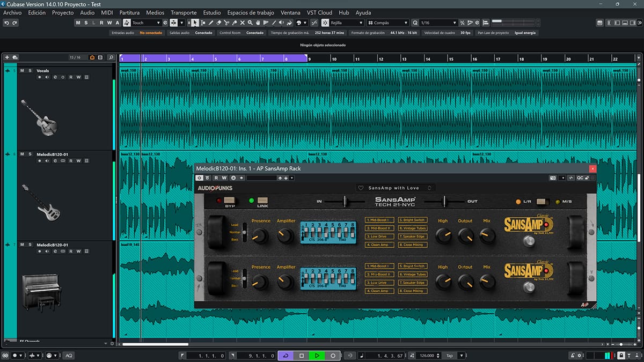Click the Redo arrow in the toolbar
The image size is (644, 362).
[x=14, y=23]
